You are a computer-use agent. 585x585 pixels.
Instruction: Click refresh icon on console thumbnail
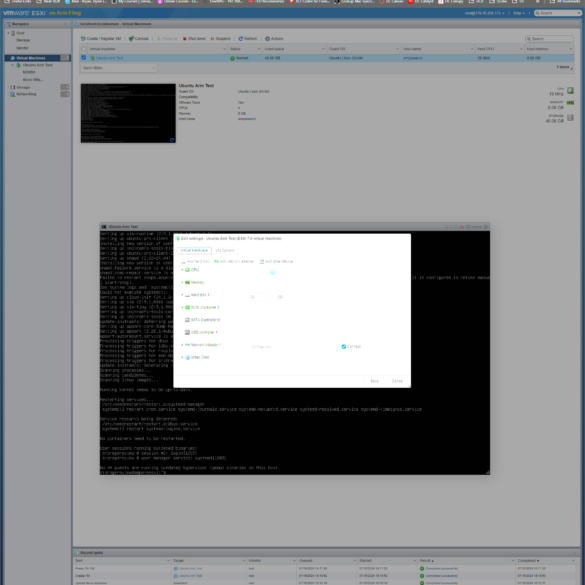[172, 140]
